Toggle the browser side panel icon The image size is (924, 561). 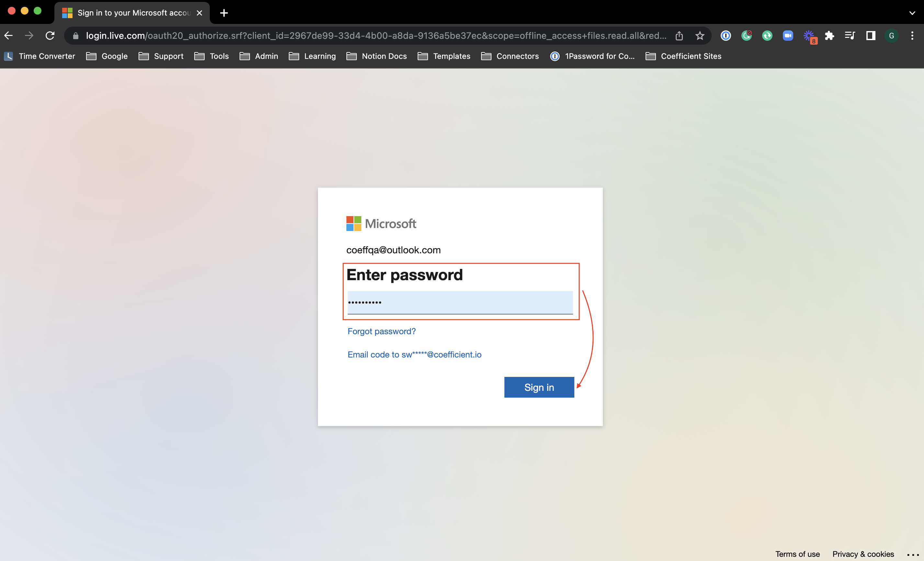click(x=871, y=36)
